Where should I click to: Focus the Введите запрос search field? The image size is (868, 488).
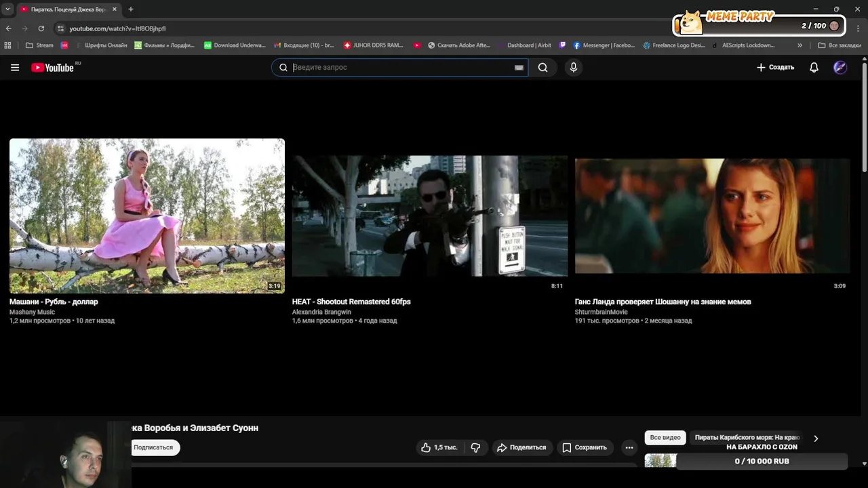400,67
